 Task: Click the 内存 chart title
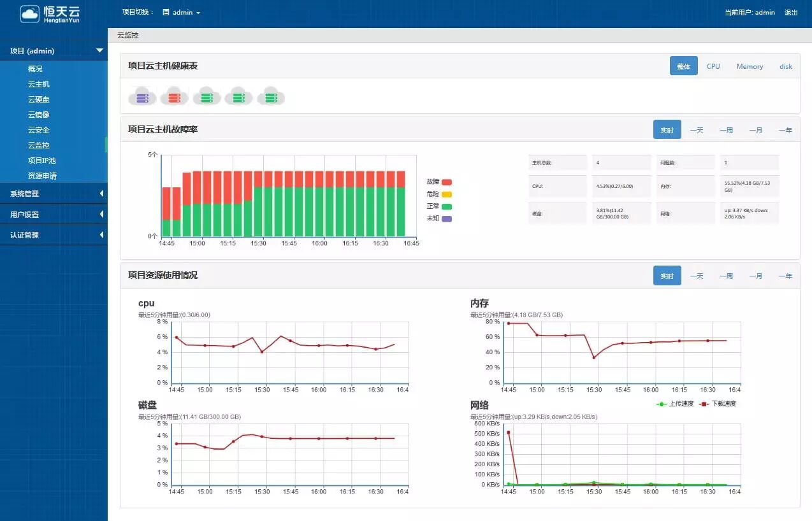pyautogui.click(x=479, y=303)
